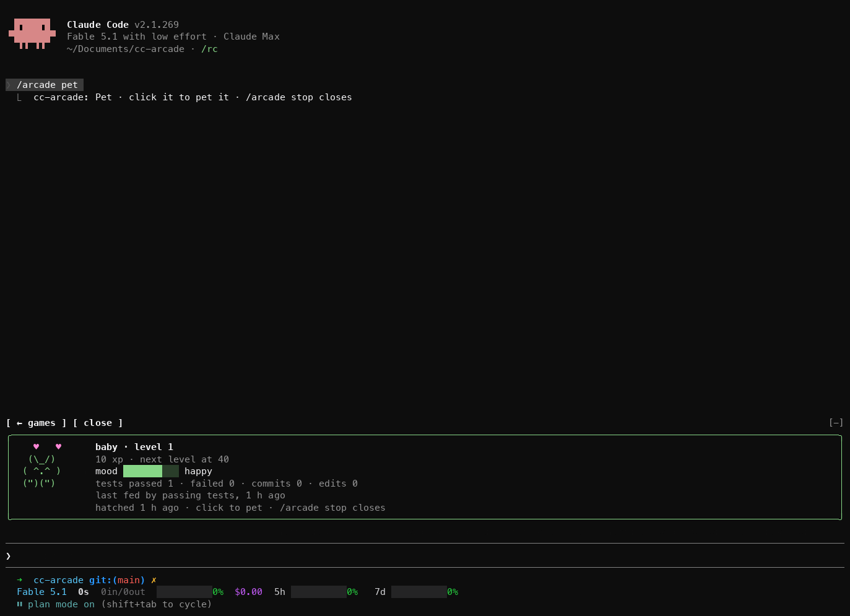Click the context usage bar next to 0in/0out
Viewport: 850px width, 616px height.
click(184, 592)
